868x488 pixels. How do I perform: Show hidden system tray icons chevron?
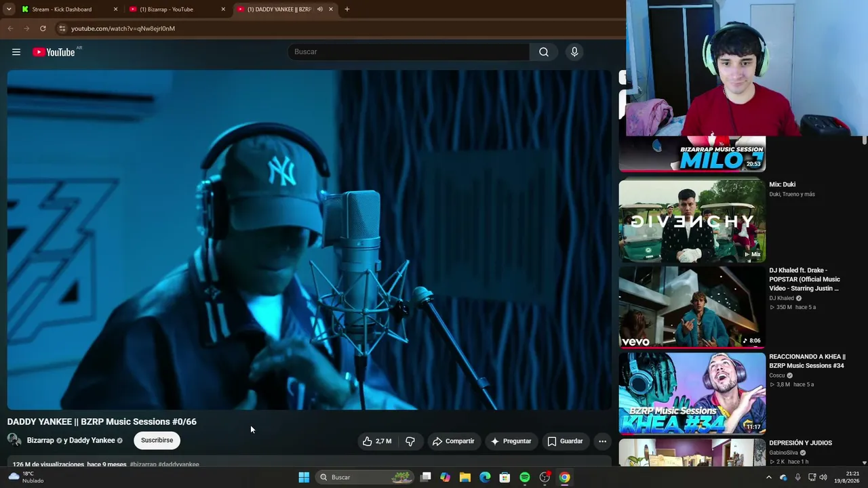click(x=768, y=477)
